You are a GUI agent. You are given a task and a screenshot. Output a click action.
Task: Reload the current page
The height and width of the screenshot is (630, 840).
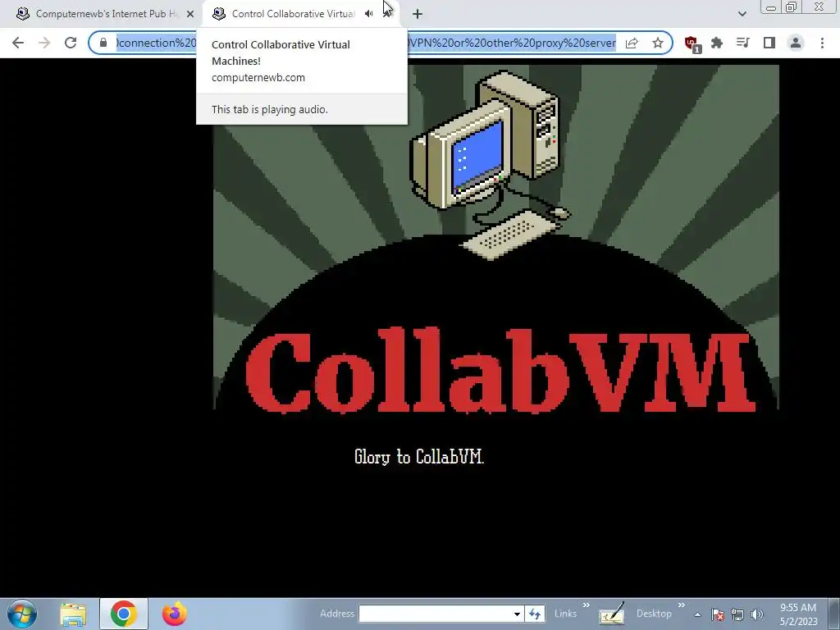click(x=71, y=43)
